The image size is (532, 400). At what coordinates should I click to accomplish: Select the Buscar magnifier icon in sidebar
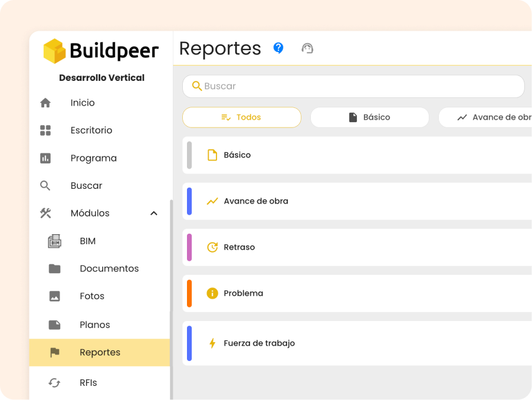tap(45, 185)
